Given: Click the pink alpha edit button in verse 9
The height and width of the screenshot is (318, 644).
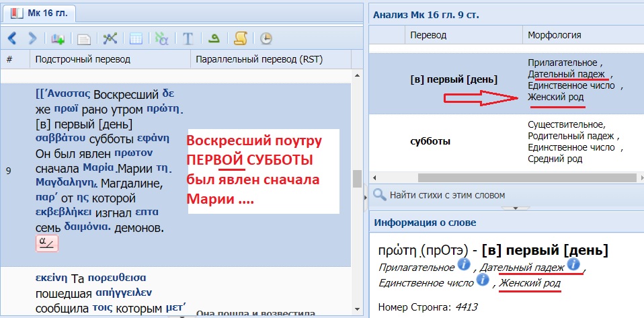Looking at the screenshot, I should click(x=46, y=243).
